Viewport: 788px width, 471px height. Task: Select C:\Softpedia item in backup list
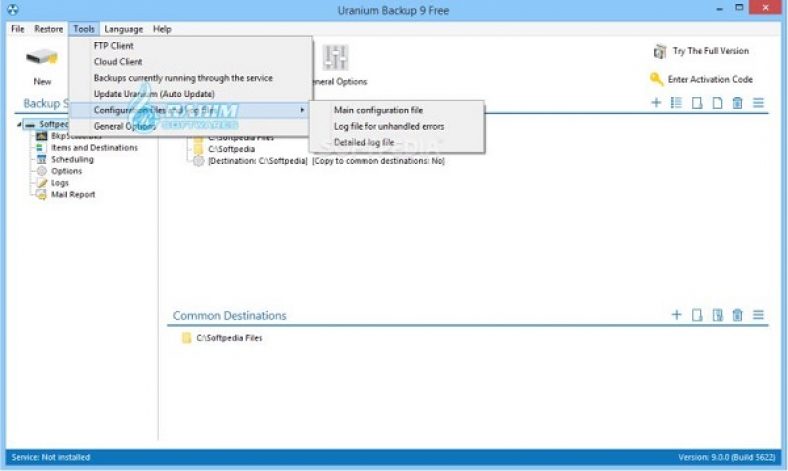pos(232,149)
